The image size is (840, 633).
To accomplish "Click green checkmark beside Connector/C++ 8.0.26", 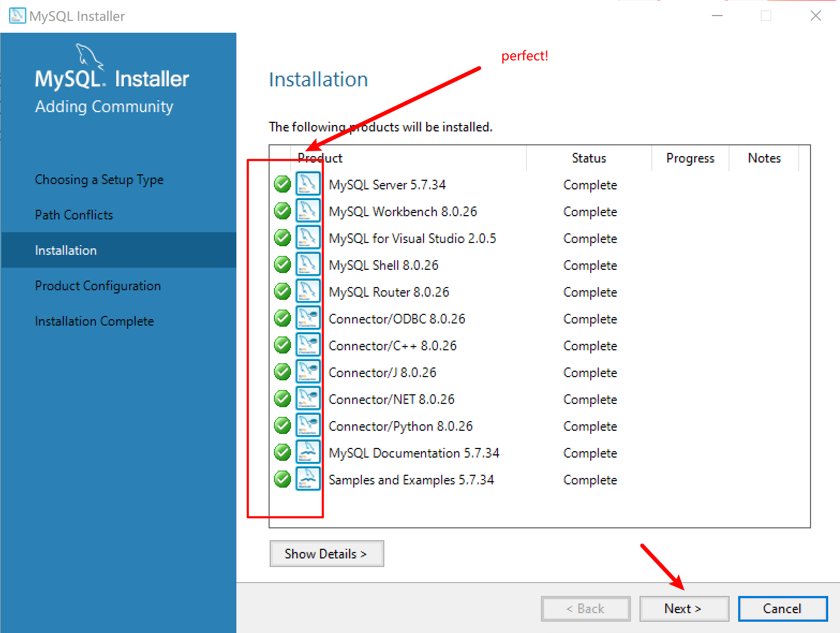I will pos(283,345).
